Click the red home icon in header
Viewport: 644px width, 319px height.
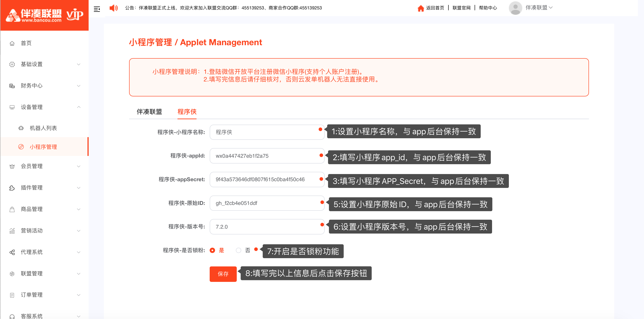(420, 8)
